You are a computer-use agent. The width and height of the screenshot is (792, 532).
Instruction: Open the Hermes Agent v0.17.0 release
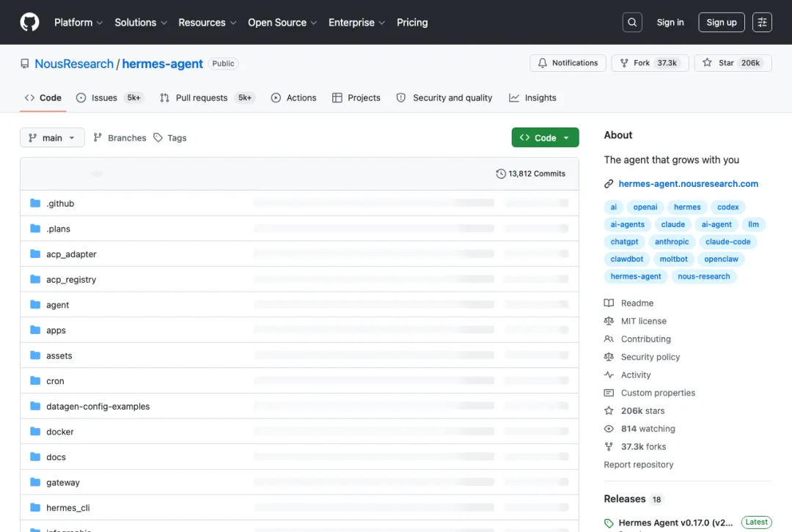point(675,523)
